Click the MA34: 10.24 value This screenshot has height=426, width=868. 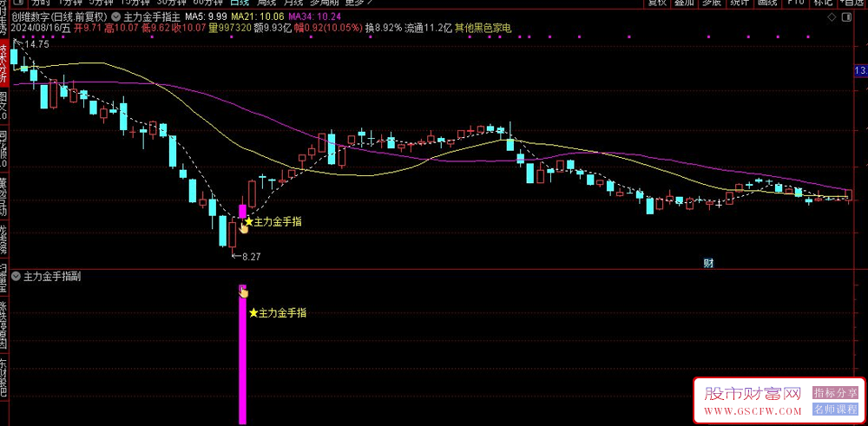(314, 16)
